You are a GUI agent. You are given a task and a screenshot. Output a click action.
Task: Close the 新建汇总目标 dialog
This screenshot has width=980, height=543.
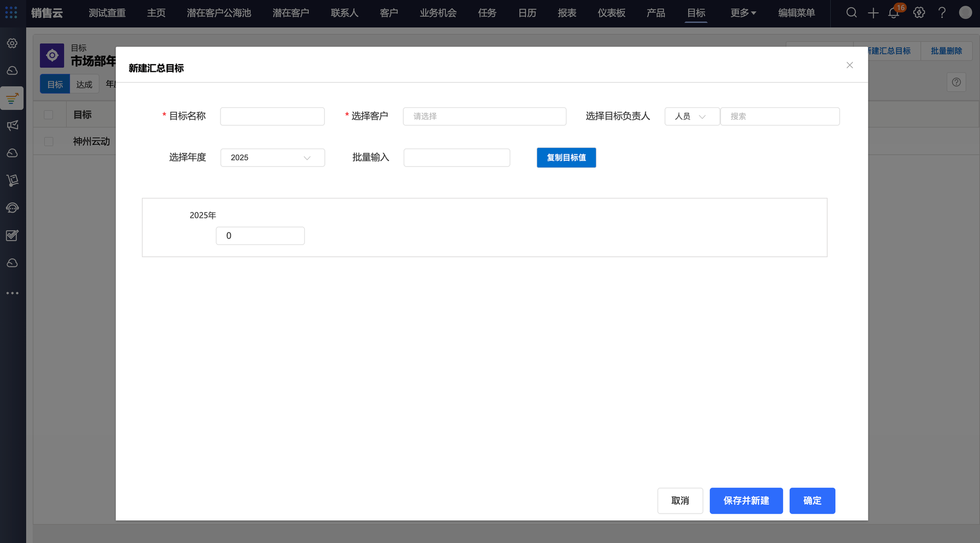coord(850,65)
